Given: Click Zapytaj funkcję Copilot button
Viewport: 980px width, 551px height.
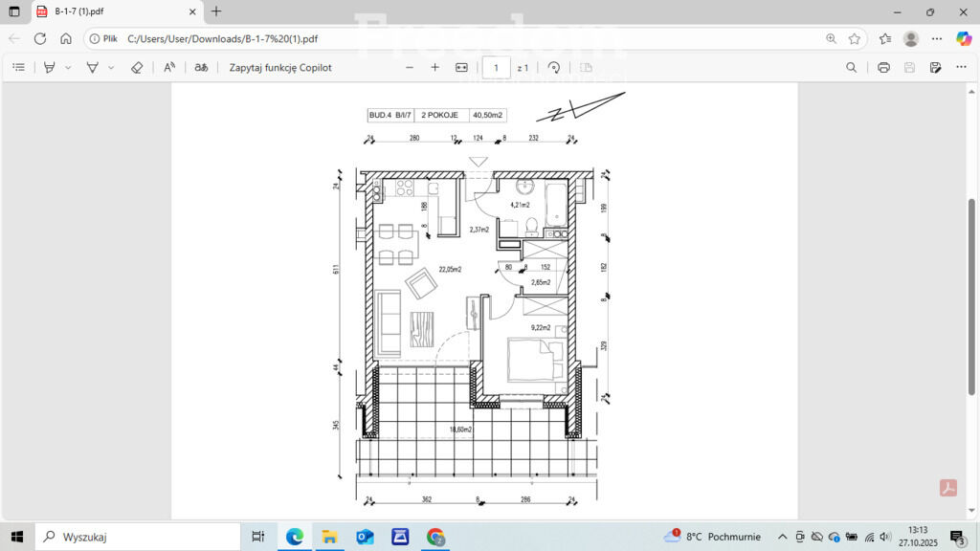Looking at the screenshot, I should (x=280, y=68).
